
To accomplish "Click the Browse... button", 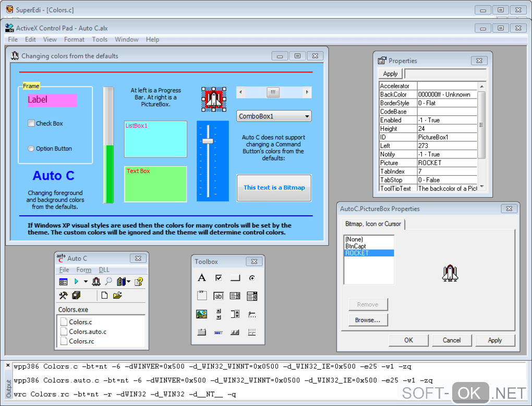I will [x=368, y=320].
